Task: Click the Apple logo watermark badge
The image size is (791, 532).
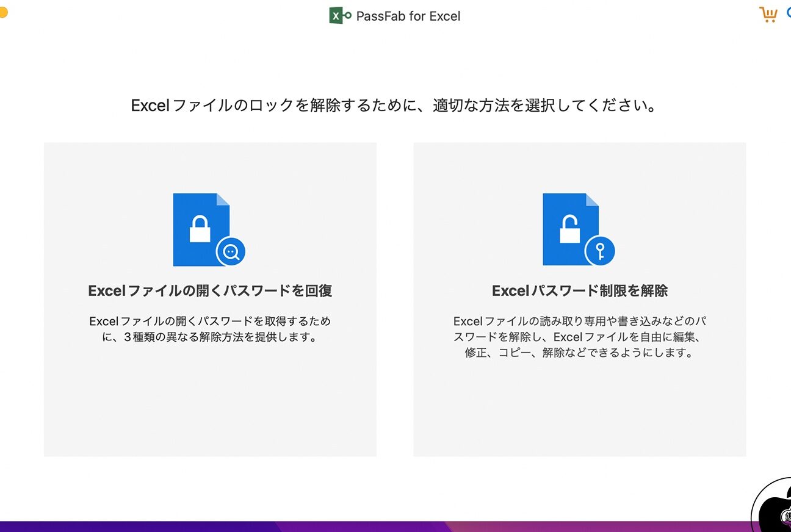Action: 774,509
